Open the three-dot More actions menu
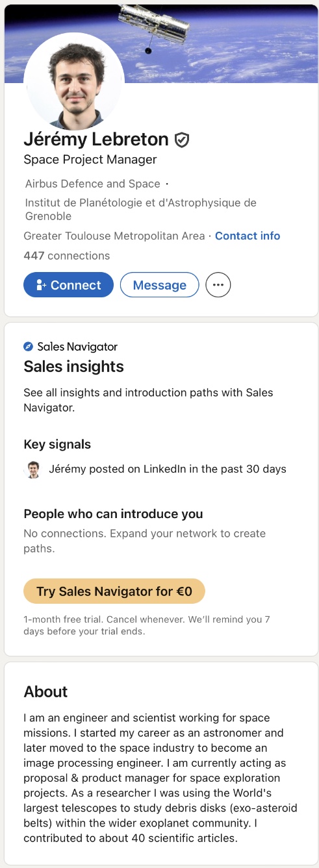 click(218, 285)
